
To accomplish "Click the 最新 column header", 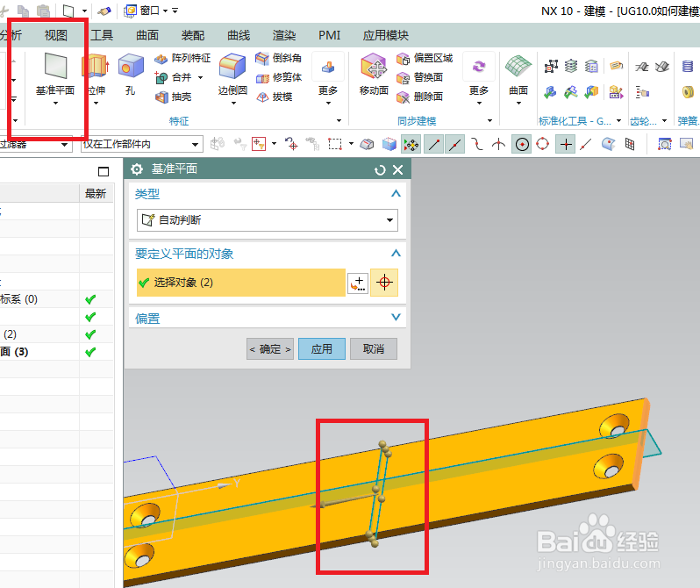I will point(96,194).
